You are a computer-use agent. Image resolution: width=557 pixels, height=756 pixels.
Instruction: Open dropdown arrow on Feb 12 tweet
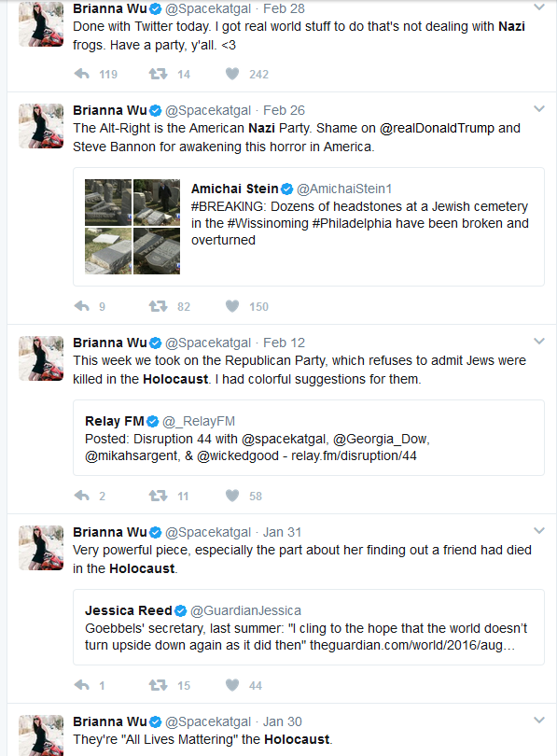(x=539, y=342)
